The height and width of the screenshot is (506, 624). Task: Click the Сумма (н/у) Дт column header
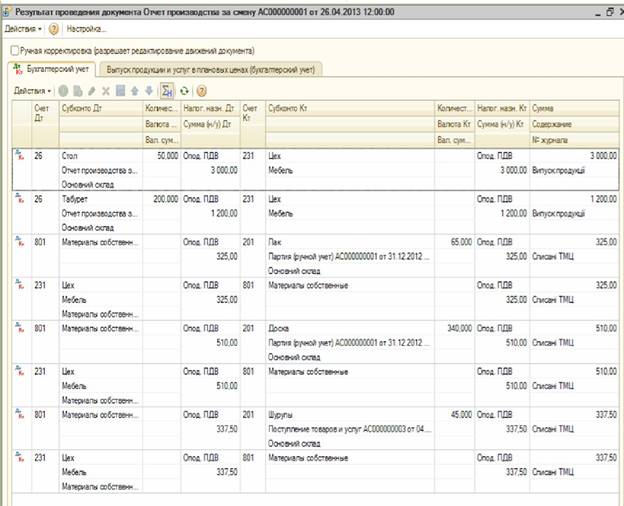coord(211,124)
